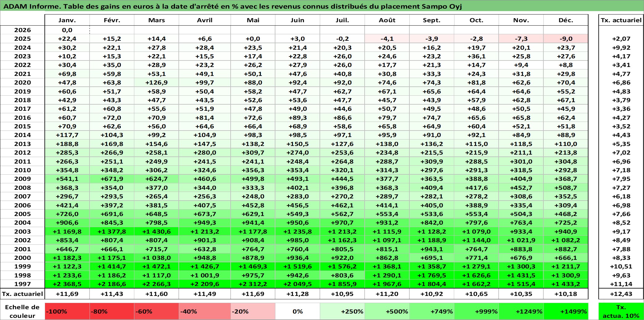
Task: Select the Févr. column header
Action: tap(112, 20)
